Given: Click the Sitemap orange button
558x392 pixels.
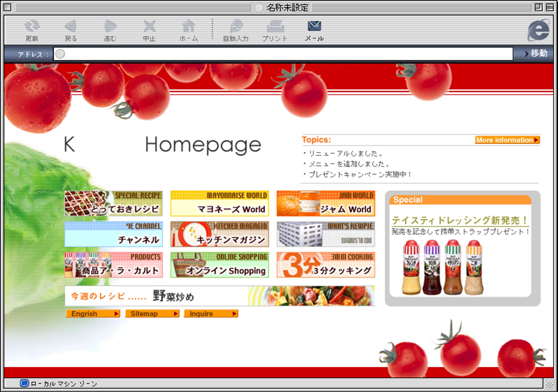Looking at the screenshot, I should [x=152, y=314].
